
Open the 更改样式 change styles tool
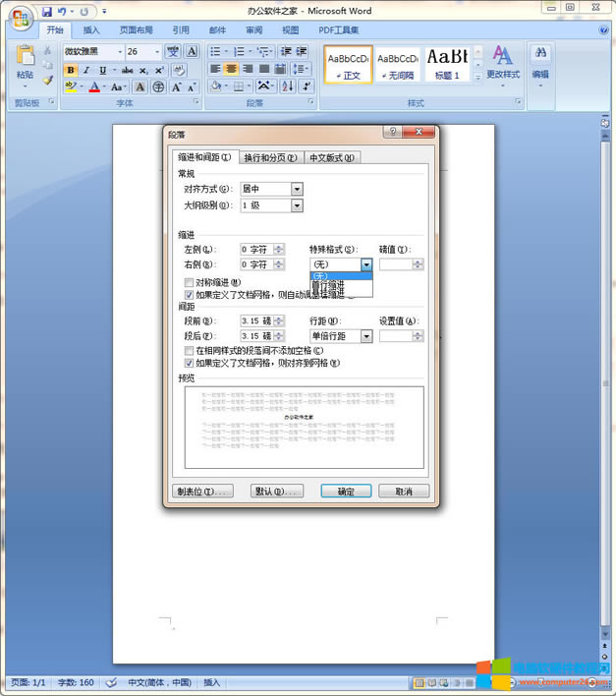coord(503,61)
